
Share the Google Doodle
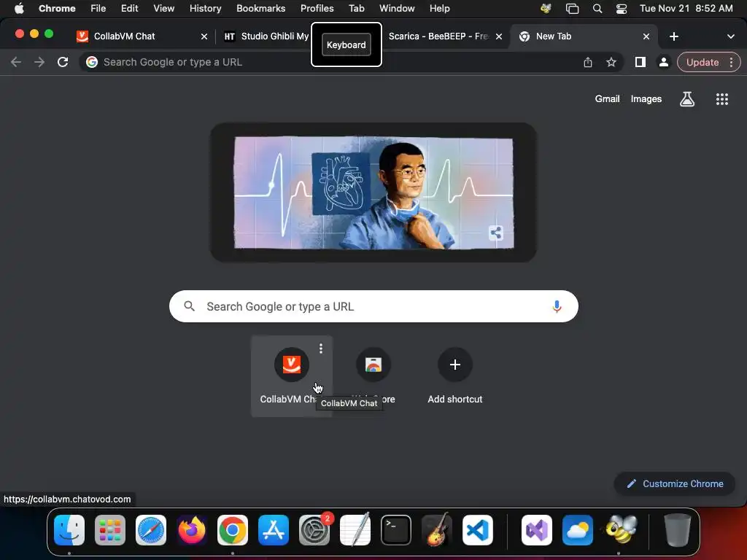(x=496, y=233)
